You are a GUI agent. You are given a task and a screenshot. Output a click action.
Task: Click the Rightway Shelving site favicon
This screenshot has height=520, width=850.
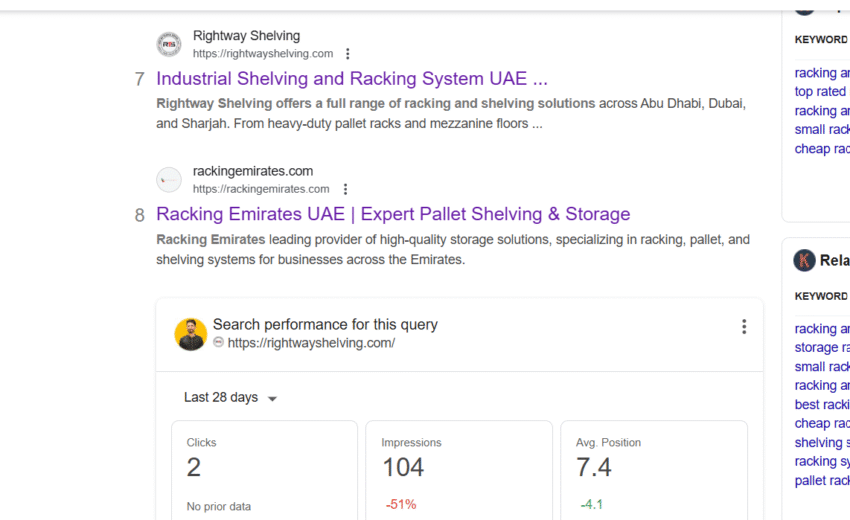169,45
